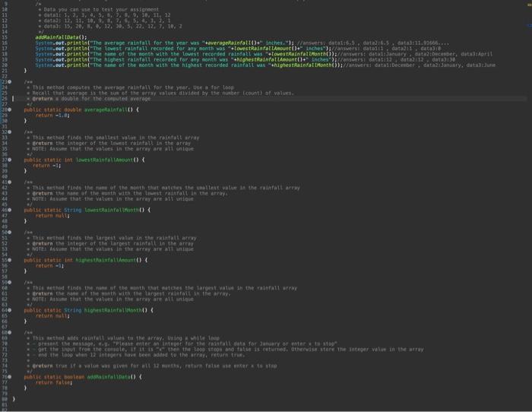Click 'This method finds the largest value' comment on line 51

(112, 238)
